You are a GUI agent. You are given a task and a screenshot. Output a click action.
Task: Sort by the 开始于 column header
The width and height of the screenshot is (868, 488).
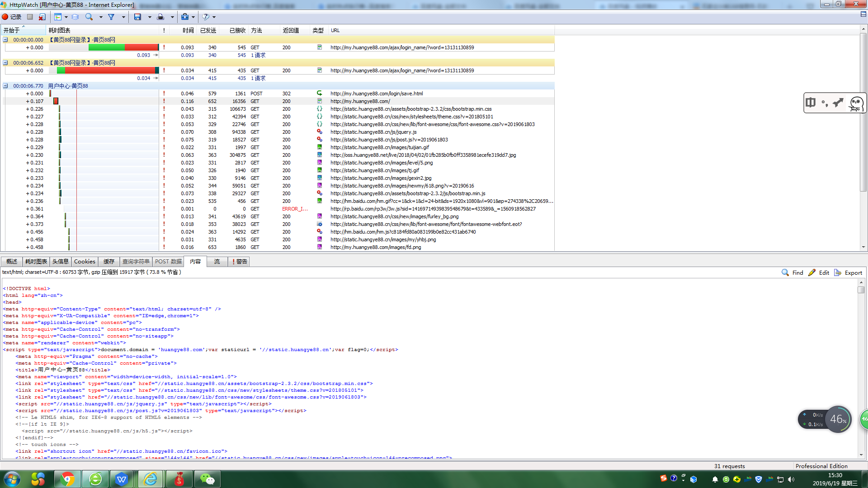tap(12, 30)
